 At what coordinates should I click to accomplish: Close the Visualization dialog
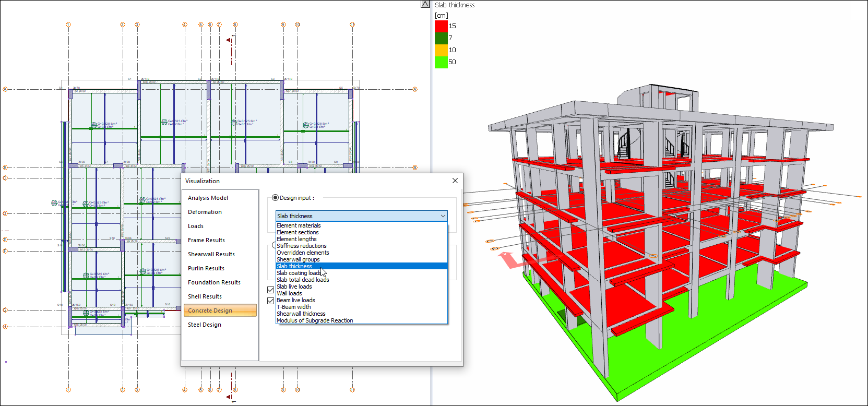(455, 181)
